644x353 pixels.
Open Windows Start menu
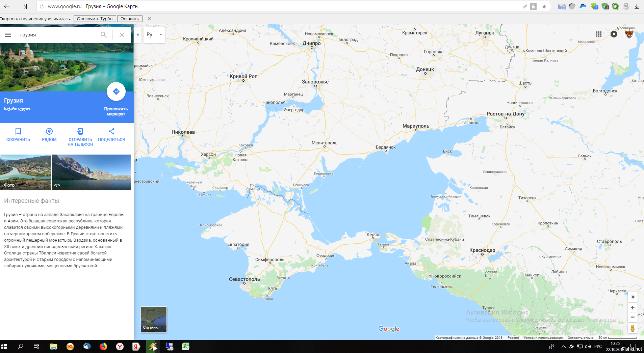4,347
